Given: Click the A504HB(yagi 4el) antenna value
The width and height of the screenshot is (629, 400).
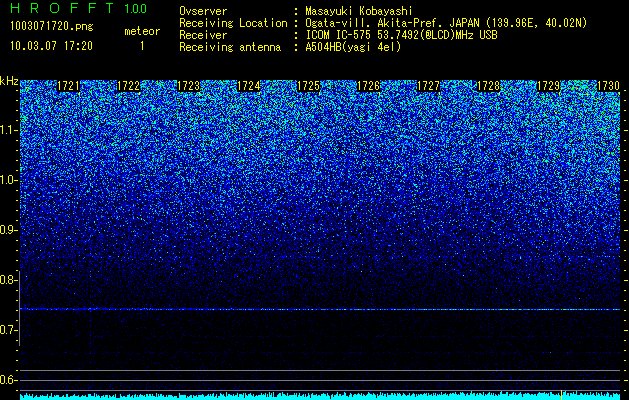Looking at the screenshot, I should pyautogui.click(x=353, y=47).
